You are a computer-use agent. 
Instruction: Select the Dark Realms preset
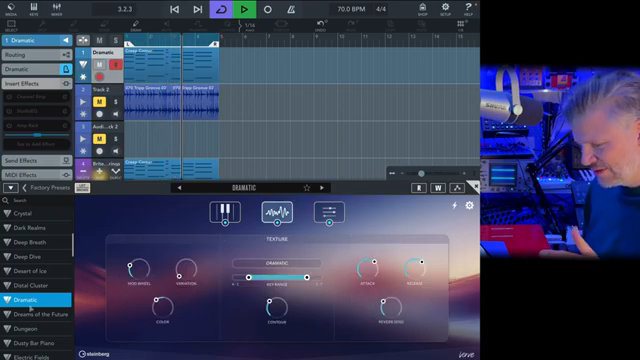click(x=36, y=228)
